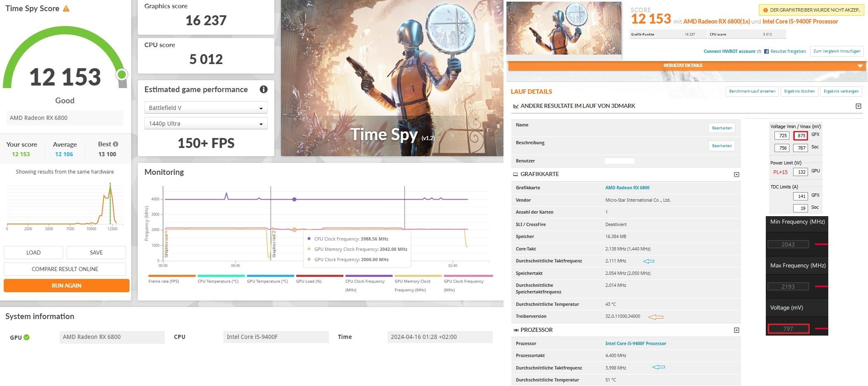Screen dimensions: 868x386
Task: Toggle CPU Temperature legend item
Action: tap(221, 279)
